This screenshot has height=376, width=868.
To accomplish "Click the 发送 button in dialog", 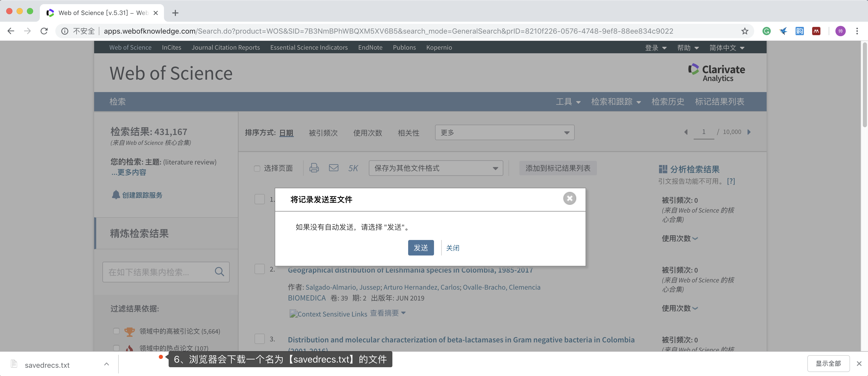I will tap(421, 247).
